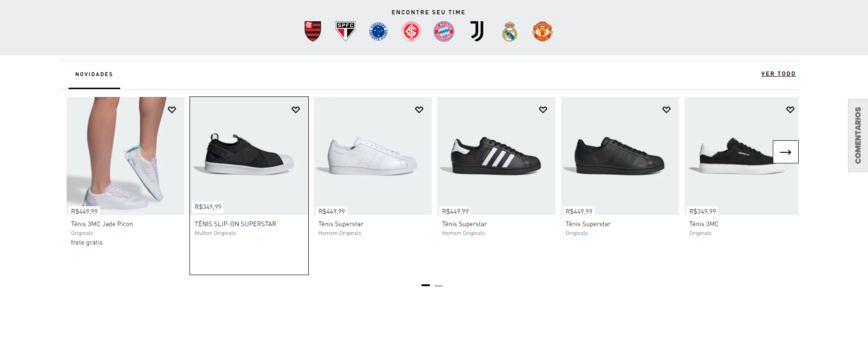Show next products with carousel arrow
Image resolution: width=868 pixels, height=348 pixels.
(785, 152)
